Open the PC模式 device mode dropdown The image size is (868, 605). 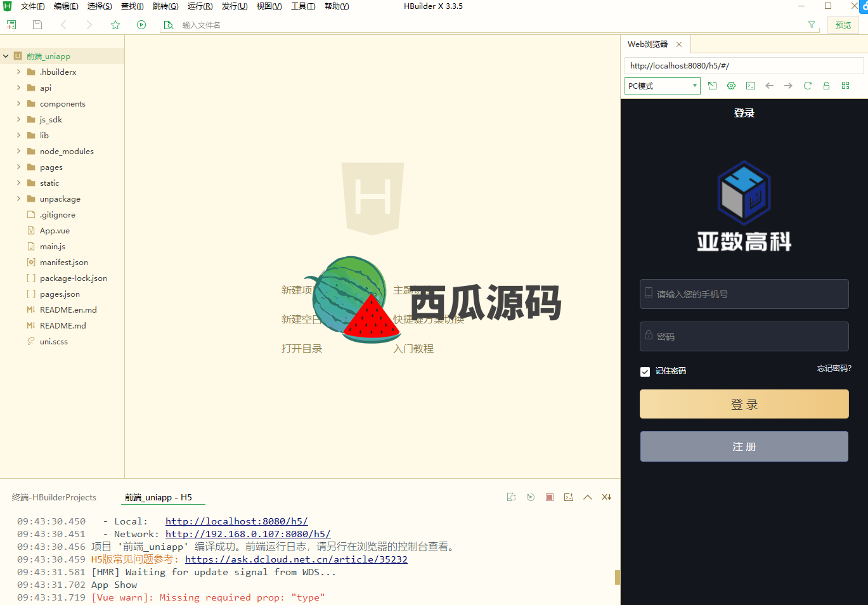pos(663,86)
